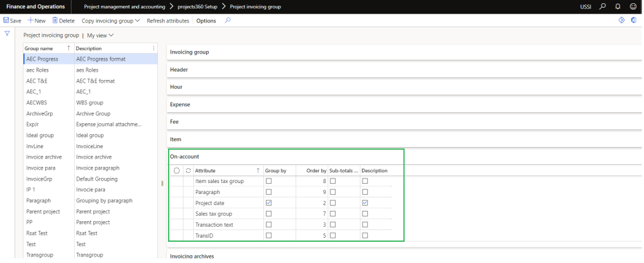Expand the Expense section
This screenshot has width=644, height=263.
point(180,104)
